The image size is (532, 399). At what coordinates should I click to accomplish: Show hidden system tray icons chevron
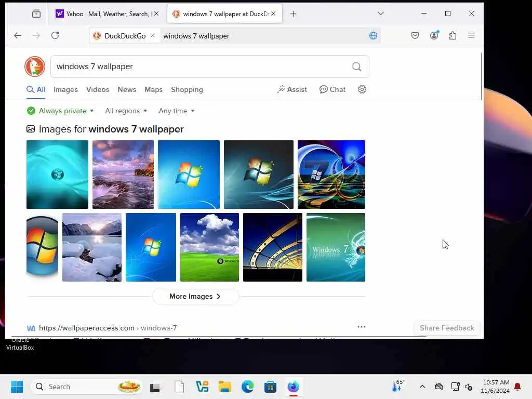point(422,387)
